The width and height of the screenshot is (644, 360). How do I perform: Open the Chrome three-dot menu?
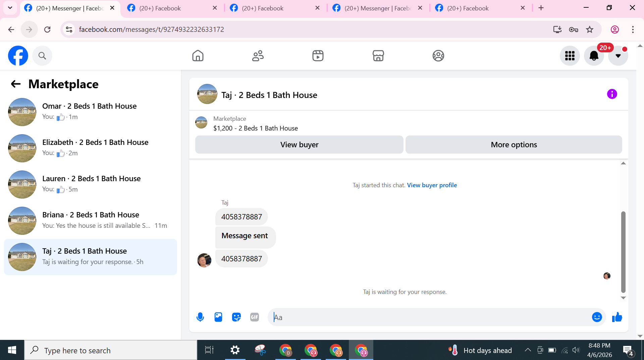(x=633, y=30)
